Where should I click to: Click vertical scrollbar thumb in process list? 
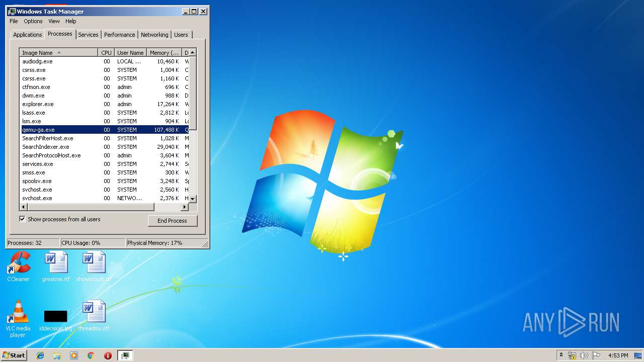[193, 93]
